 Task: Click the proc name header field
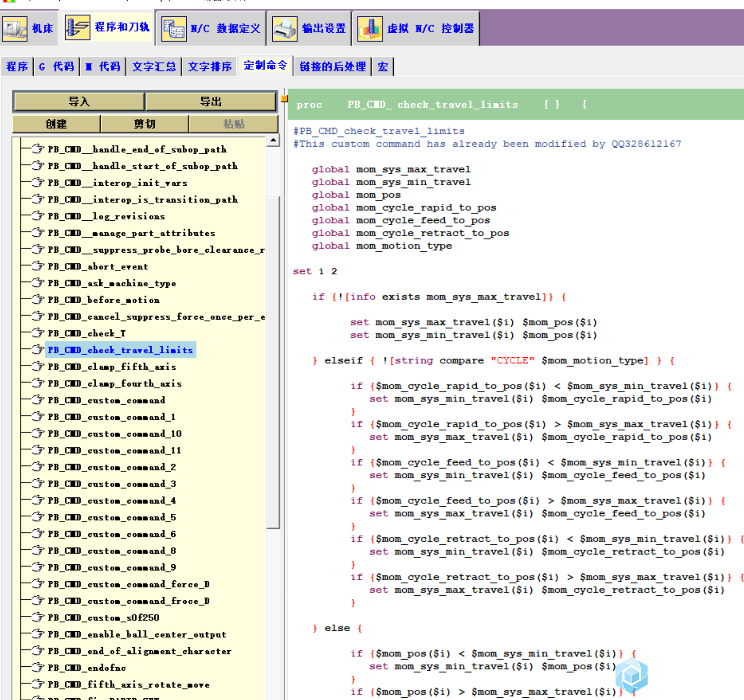[x=457, y=105]
